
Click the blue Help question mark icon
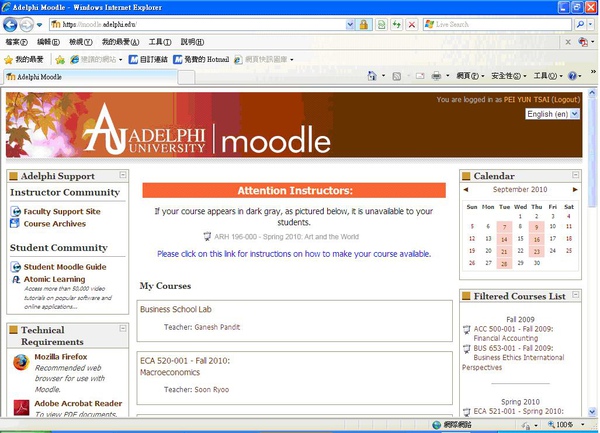tap(572, 76)
